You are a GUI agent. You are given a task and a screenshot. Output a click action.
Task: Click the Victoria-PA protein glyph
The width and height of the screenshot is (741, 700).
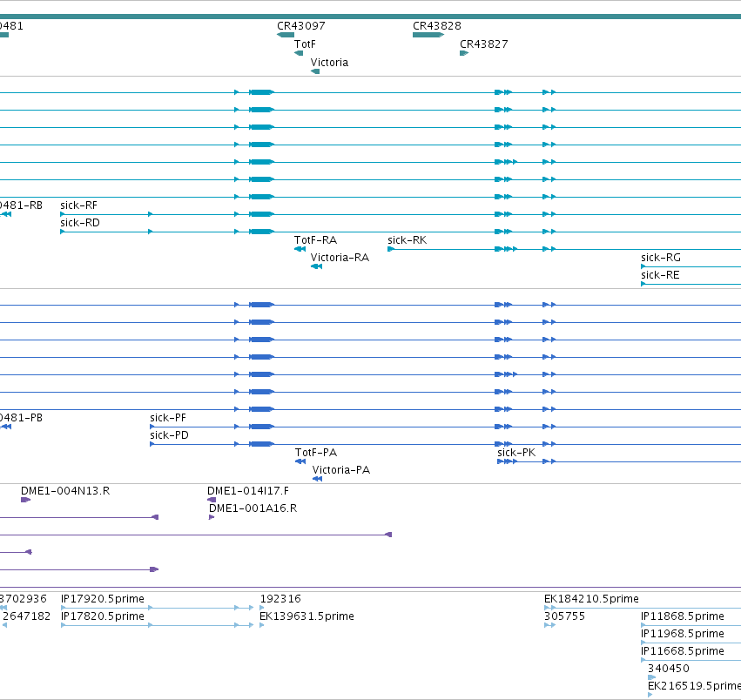(x=317, y=479)
